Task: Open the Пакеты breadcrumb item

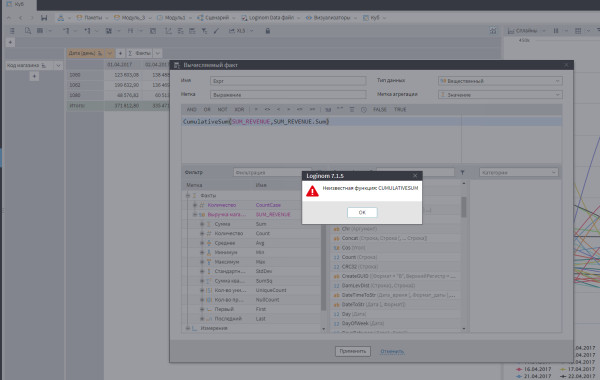Action: click(93, 18)
